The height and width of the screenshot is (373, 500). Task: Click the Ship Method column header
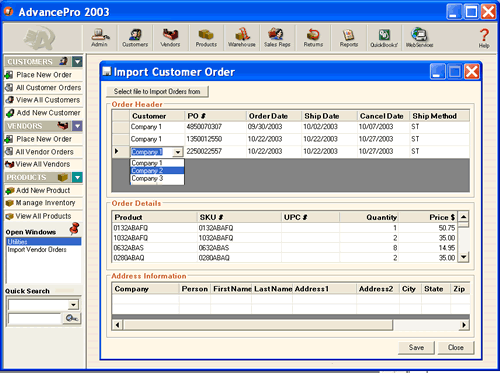click(x=439, y=116)
